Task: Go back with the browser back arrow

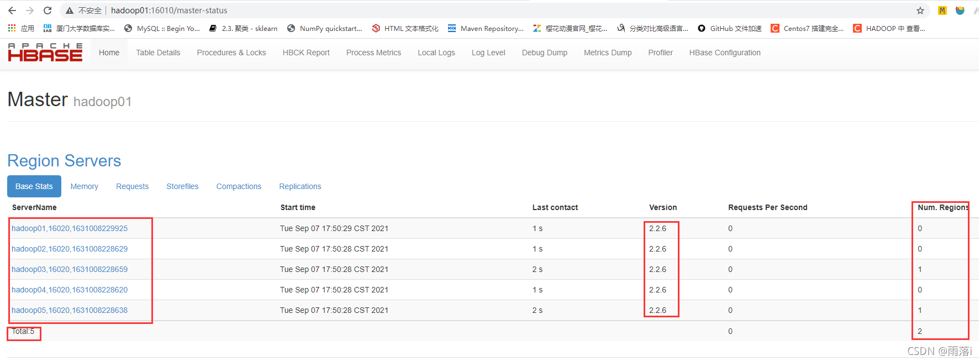Action: click(x=12, y=11)
